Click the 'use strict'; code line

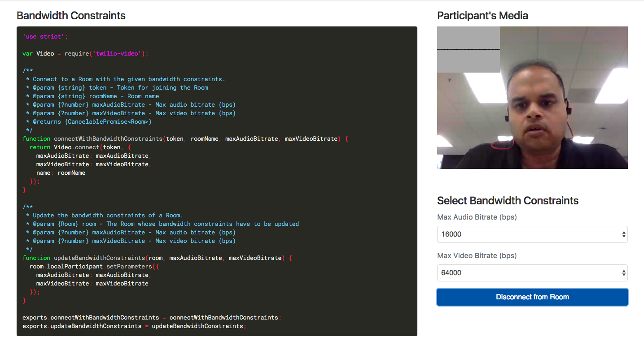pos(45,37)
